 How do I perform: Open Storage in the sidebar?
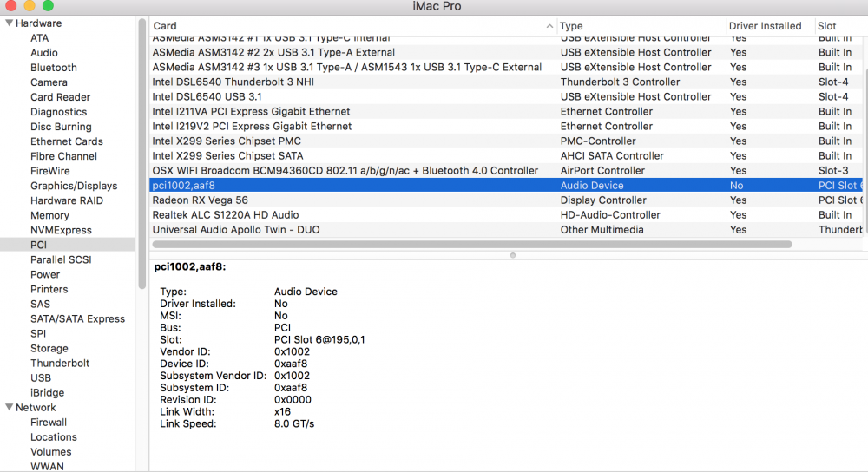pyautogui.click(x=49, y=349)
